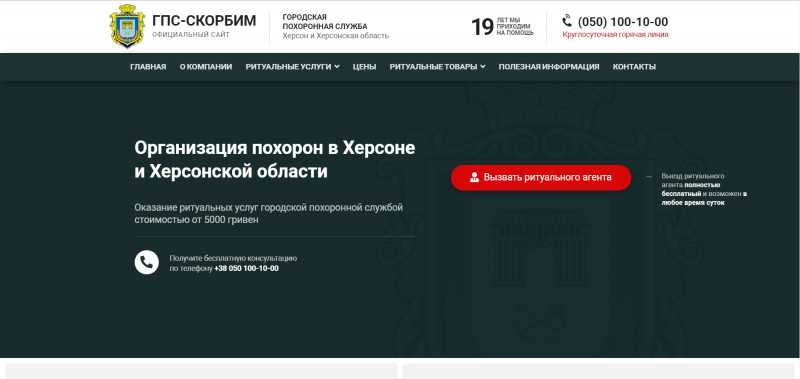The width and height of the screenshot is (800, 379).
Task: Click the +38 050 100-10-00 phone link
Action: tap(246, 268)
